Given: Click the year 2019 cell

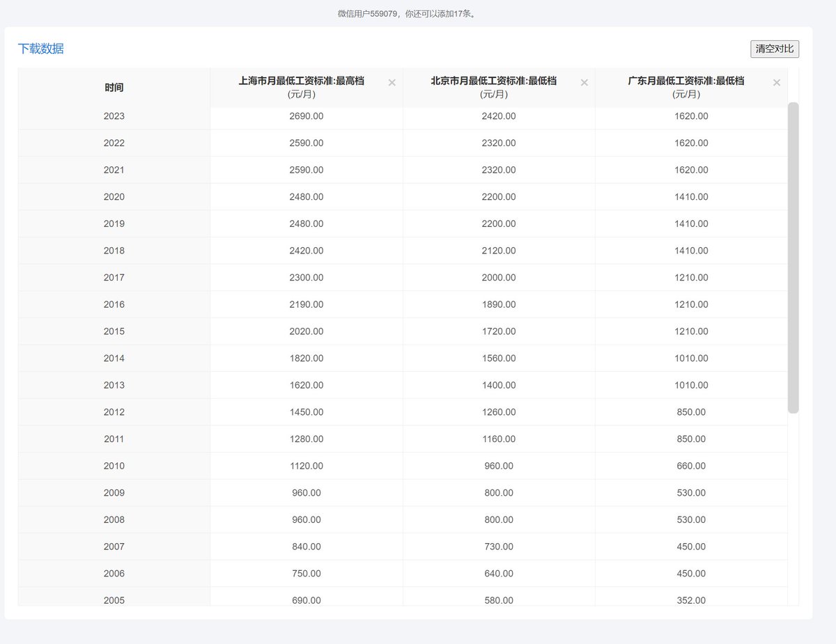Looking at the screenshot, I should 114,223.
